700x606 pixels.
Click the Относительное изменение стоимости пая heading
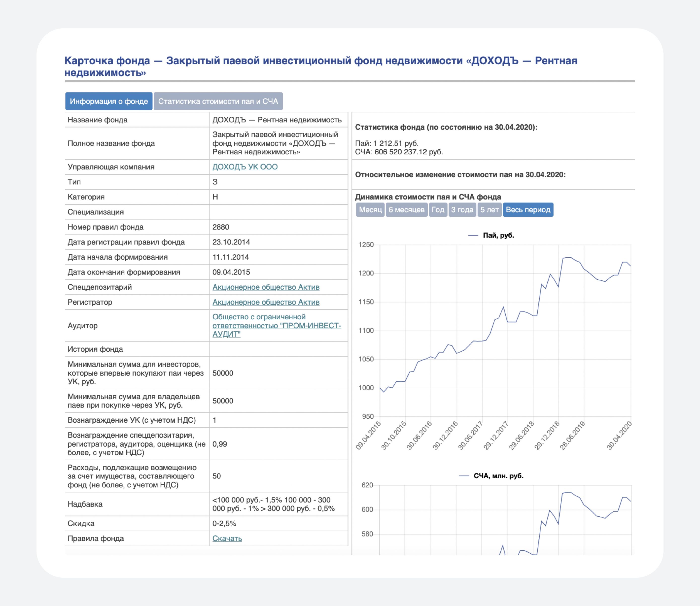point(460,174)
